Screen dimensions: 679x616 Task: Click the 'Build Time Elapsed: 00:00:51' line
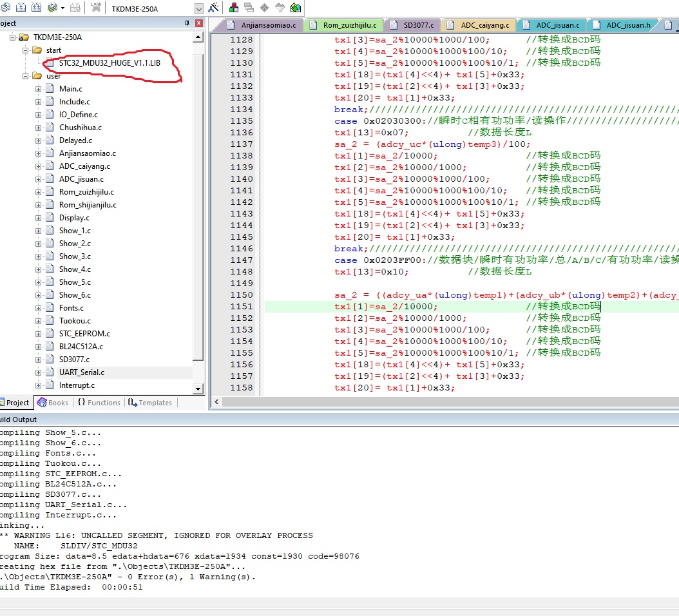point(72,587)
